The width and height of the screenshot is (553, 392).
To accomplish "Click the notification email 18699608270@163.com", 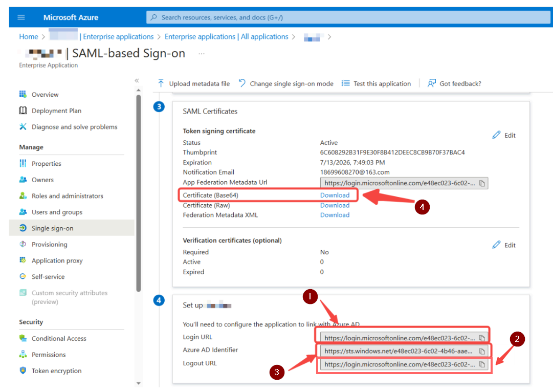I will (355, 172).
